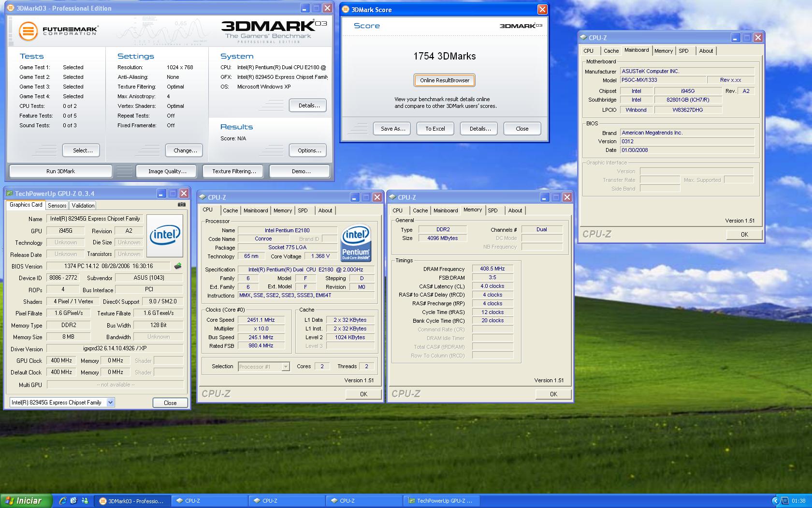Click Bus Speed value 245.1 MHz
The image size is (812, 508).
point(261,337)
